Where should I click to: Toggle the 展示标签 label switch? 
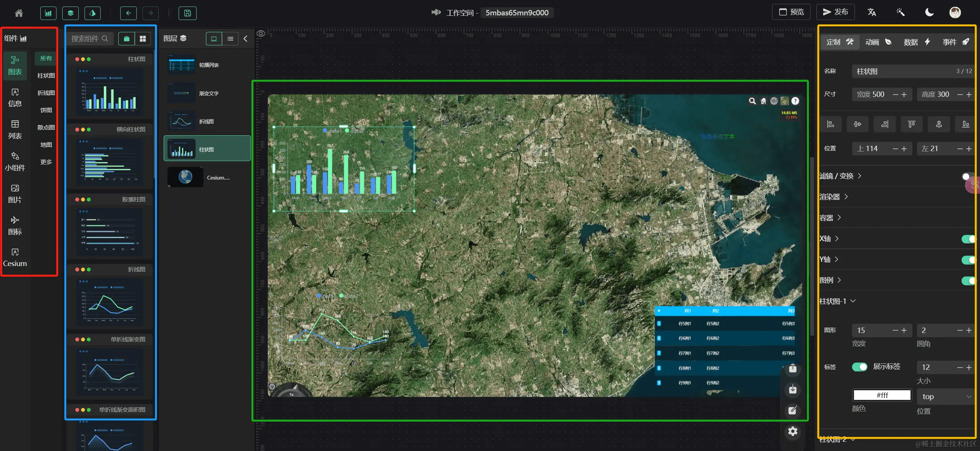[859, 367]
